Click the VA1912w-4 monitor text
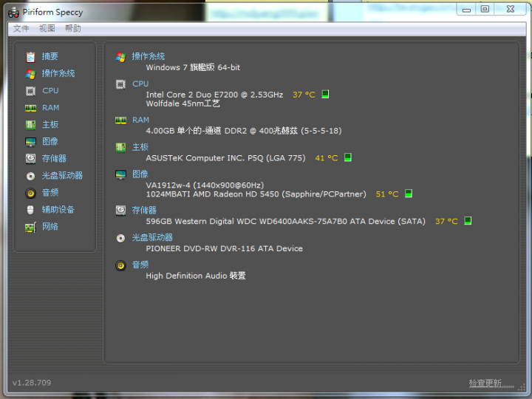 coord(205,185)
